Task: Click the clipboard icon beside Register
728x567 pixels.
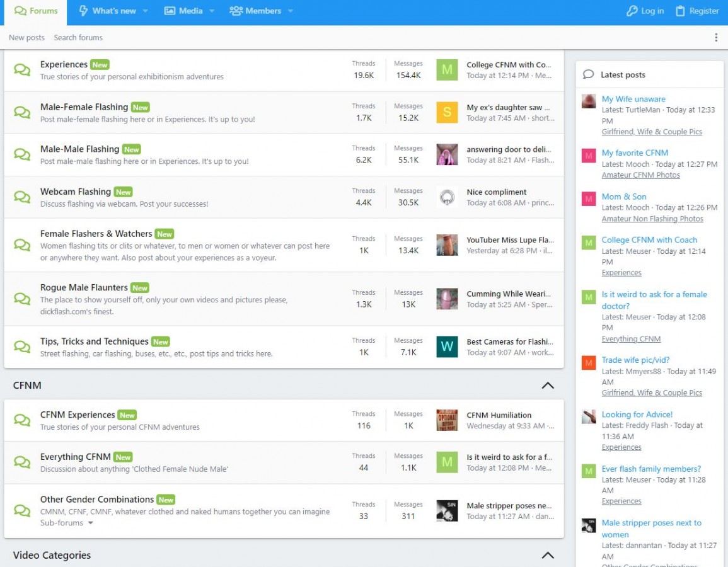Action: (x=680, y=11)
